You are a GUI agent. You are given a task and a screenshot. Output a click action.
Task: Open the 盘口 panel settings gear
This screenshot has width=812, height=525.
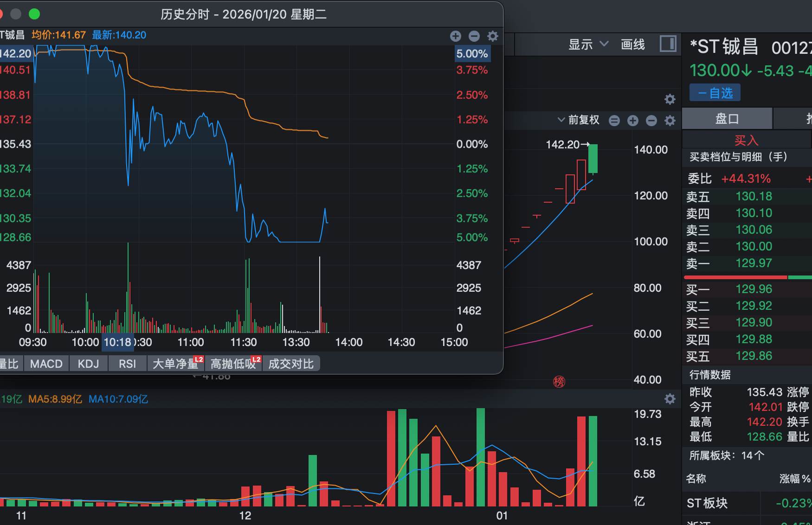click(670, 99)
